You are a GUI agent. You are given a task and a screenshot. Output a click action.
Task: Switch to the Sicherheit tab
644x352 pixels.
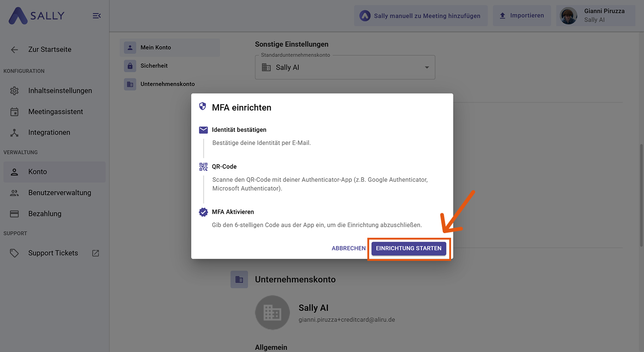click(155, 66)
